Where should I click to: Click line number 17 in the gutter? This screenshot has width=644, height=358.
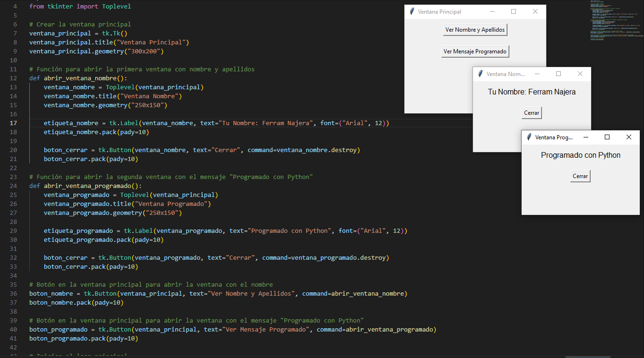[13, 123]
